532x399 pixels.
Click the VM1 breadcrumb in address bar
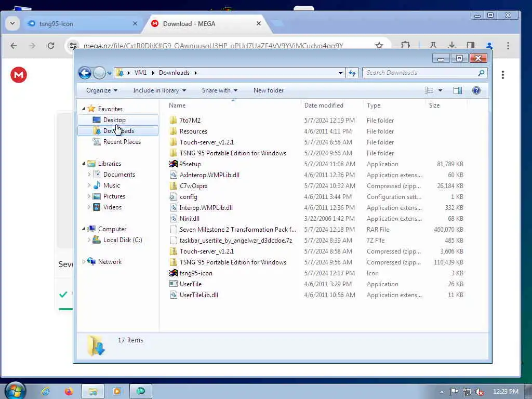(x=140, y=73)
